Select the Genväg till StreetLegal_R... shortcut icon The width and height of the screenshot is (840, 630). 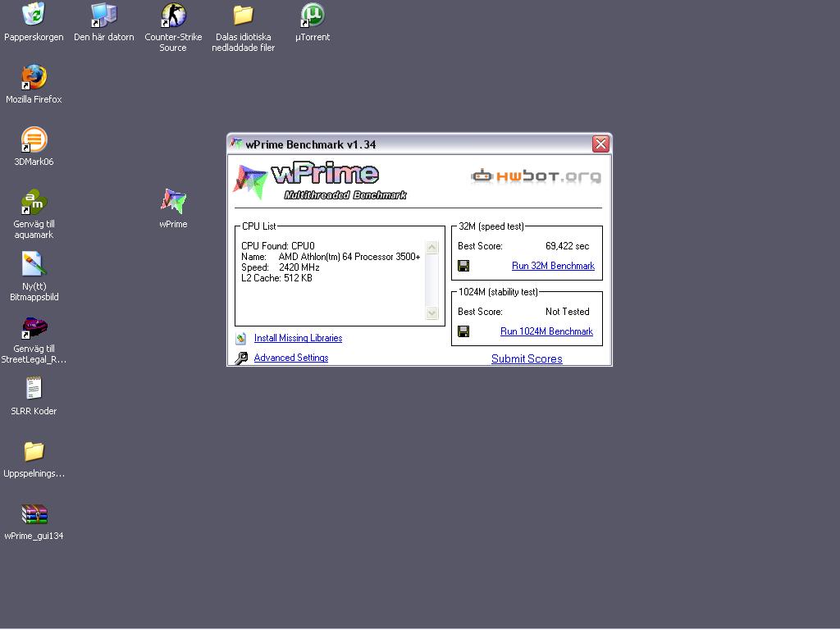pyautogui.click(x=34, y=326)
